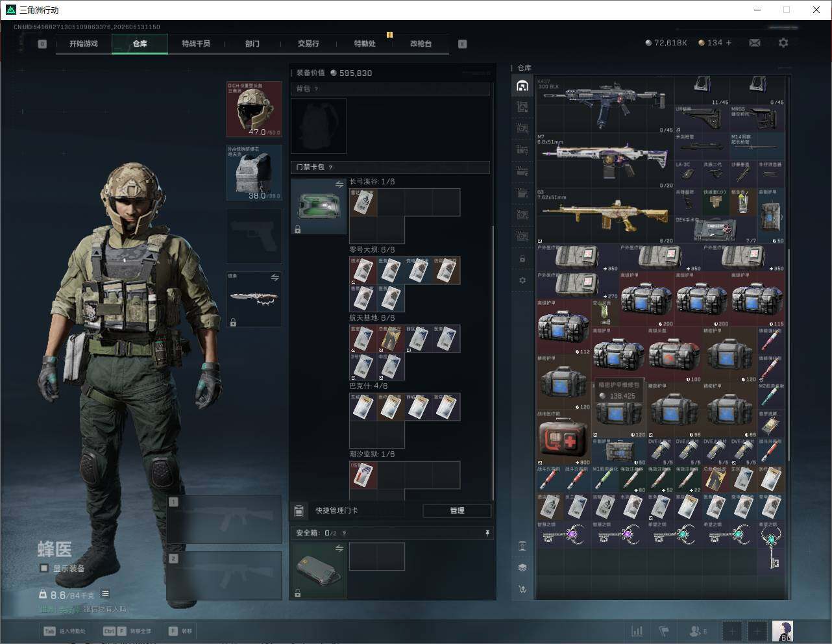The width and height of the screenshot is (832, 644).
Task: Click the world chat message line
Action: 82,610
